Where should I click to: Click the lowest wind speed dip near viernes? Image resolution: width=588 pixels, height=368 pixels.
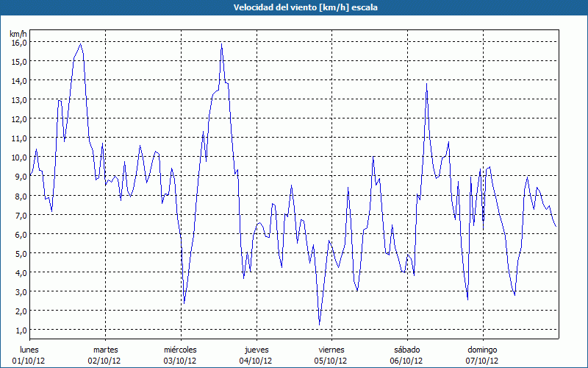click(x=319, y=323)
